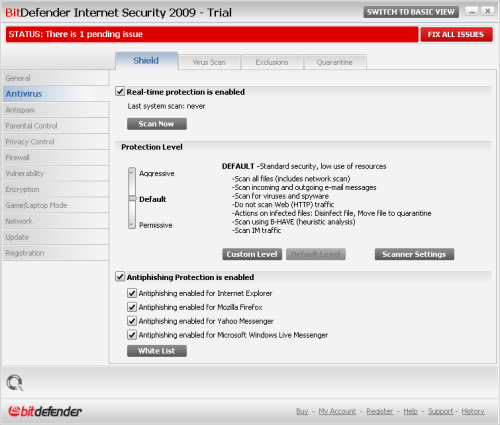Open the Exclusions tab

[272, 62]
